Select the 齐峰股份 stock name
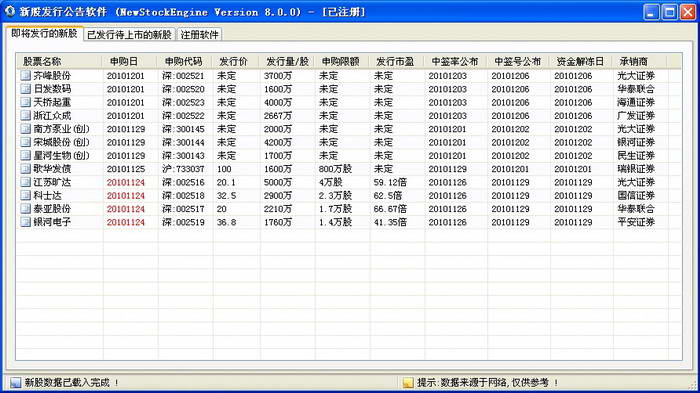This screenshot has height=393, width=700. (52, 75)
